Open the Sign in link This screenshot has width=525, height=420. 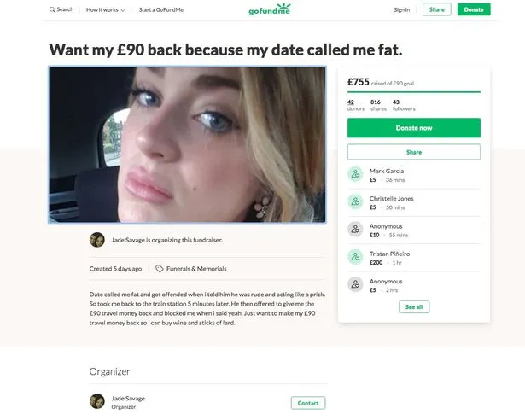(402, 9)
